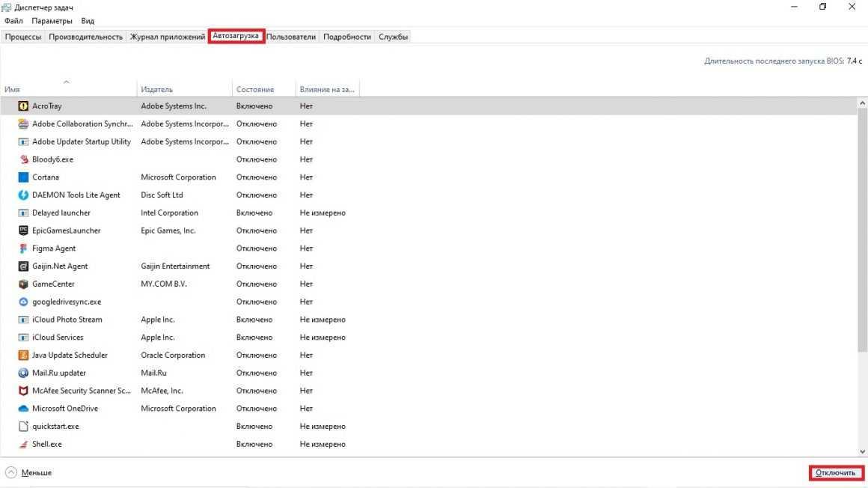Sort by the Имя column header
868x488 pixels.
pyautogui.click(x=68, y=89)
